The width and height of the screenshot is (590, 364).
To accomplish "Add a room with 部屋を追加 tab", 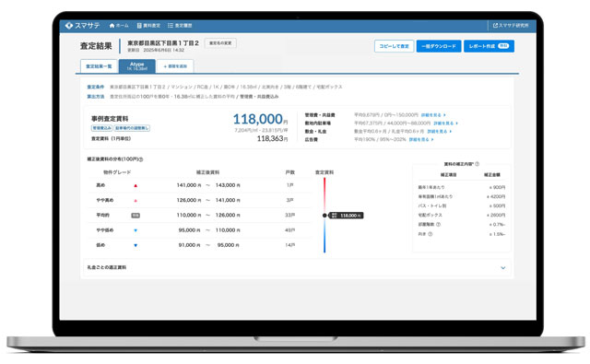I will click(x=175, y=66).
